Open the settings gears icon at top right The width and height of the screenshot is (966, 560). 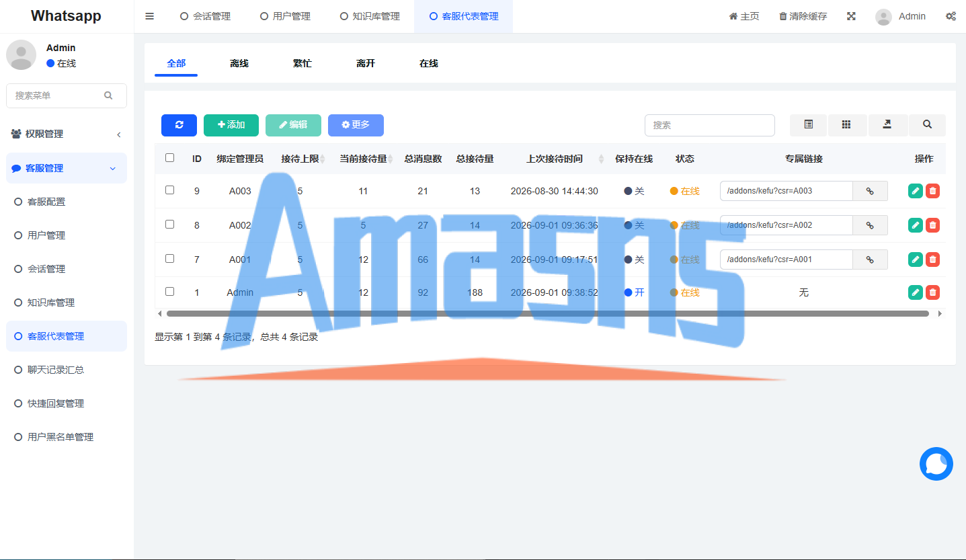click(x=951, y=16)
